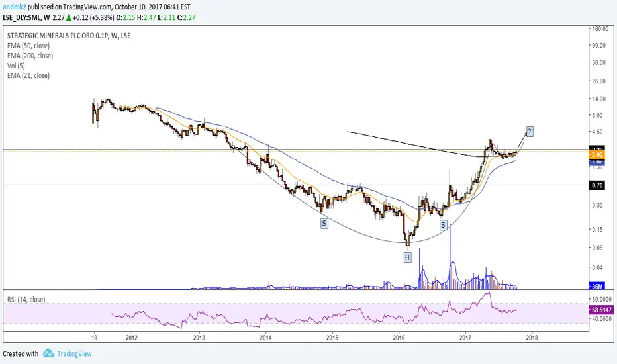The image size is (617, 364).
Task: Click the blue 36M volume tag
Action: [x=596, y=286]
